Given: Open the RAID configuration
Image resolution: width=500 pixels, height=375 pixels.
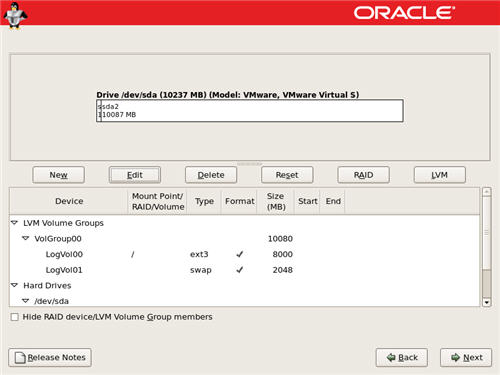Looking at the screenshot, I should click(363, 175).
